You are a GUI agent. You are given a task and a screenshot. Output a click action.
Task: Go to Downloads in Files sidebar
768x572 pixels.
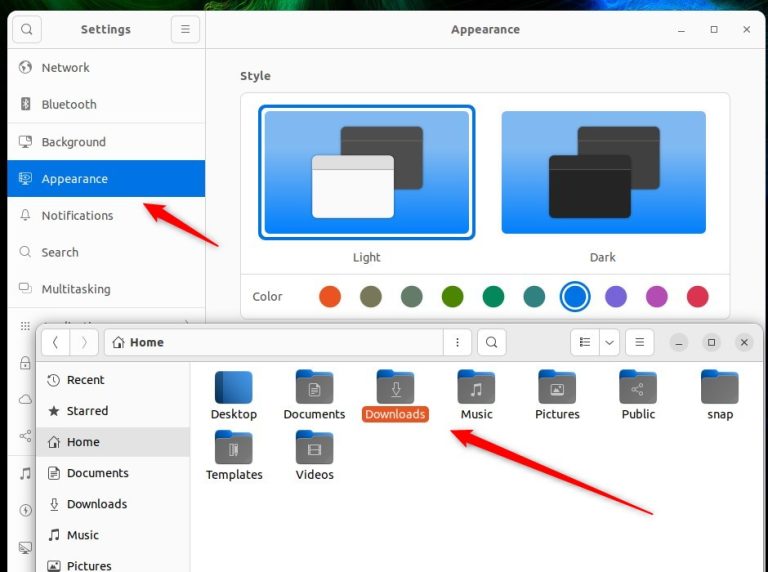pos(114,504)
